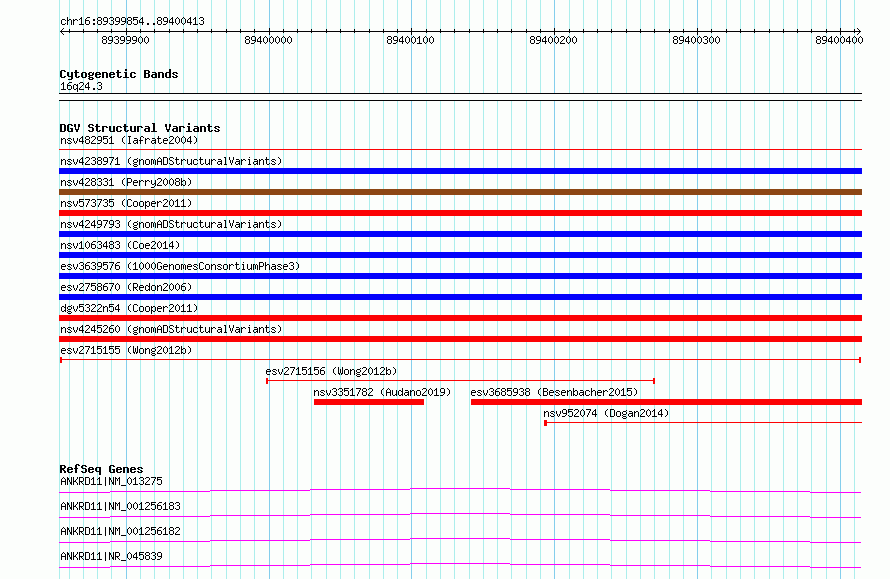Select variant label nsv428331 (Perry2008b)
Screen dimensions: 890x579
[126, 182]
